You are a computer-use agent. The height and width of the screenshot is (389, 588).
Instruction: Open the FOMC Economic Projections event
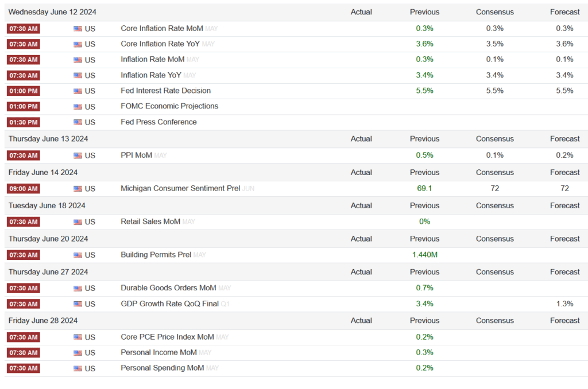169,106
